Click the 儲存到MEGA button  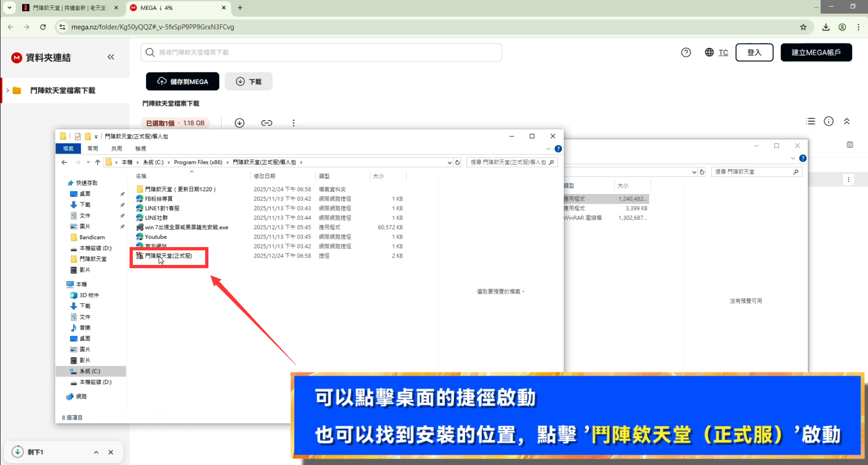[183, 82]
